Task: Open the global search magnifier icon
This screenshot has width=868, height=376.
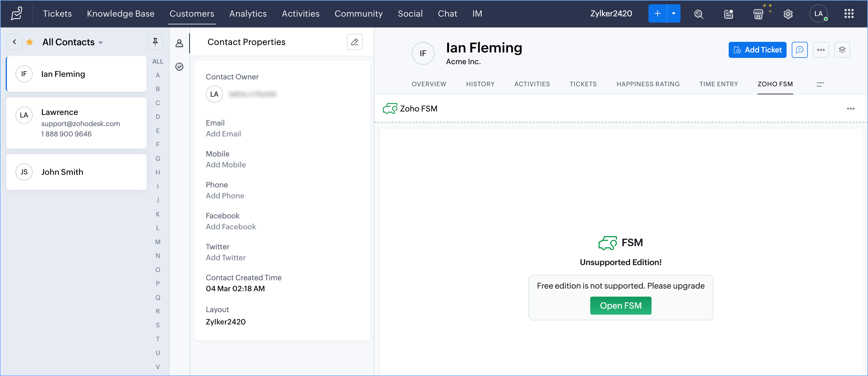Action: point(699,14)
